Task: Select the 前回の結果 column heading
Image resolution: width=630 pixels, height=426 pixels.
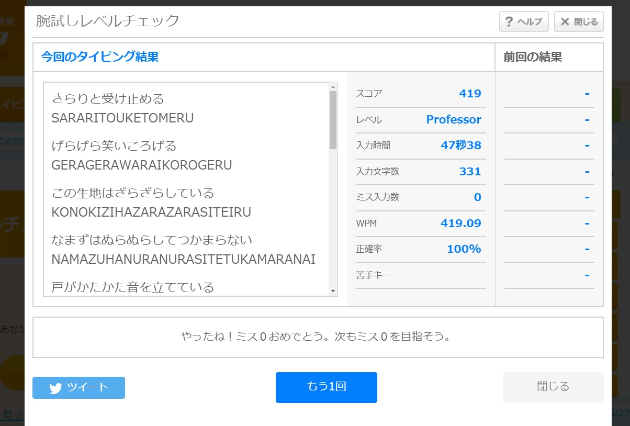Action: [533, 57]
